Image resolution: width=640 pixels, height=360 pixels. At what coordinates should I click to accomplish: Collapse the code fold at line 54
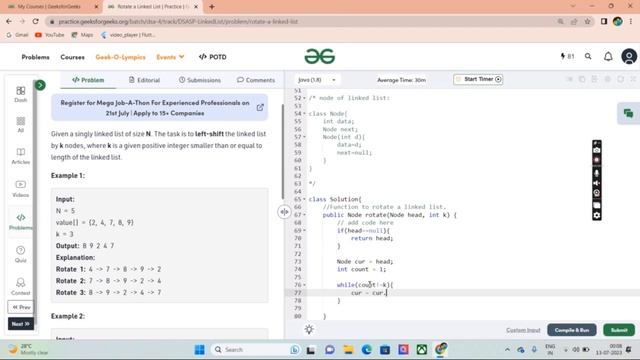(304, 114)
